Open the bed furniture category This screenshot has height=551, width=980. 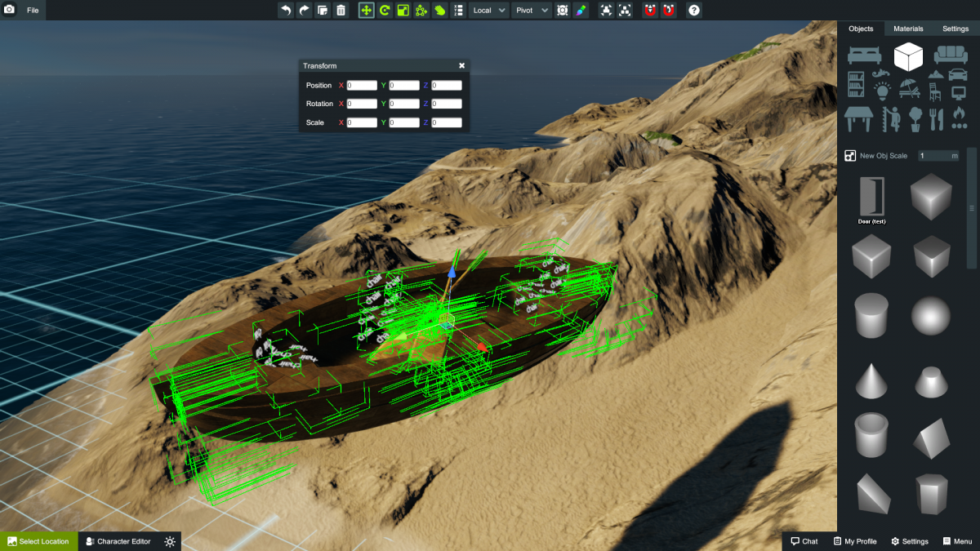click(865, 54)
